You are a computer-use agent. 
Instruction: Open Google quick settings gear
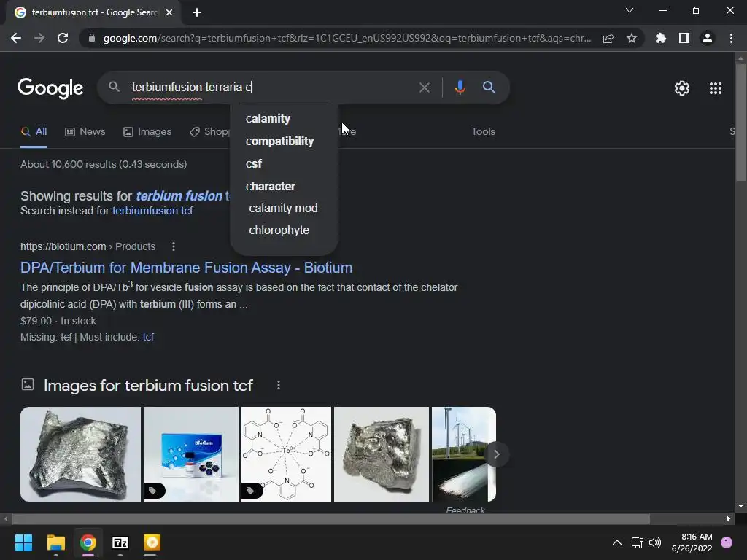pos(682,88)
